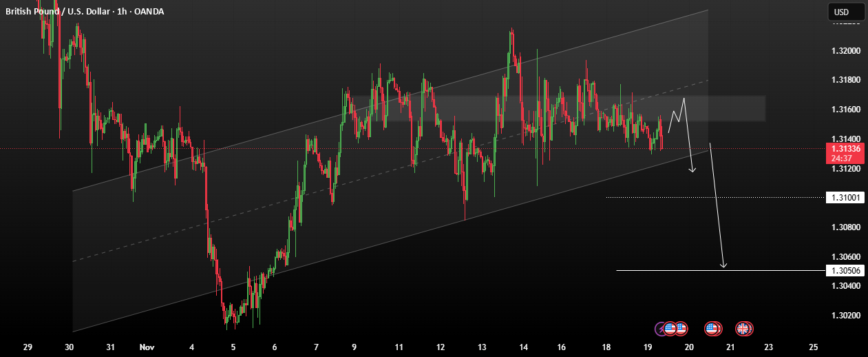Image resolution: width=868 pixels, height=357 pixels.
Task: Select the solid horizontal line at 1.30506
Action: [720, 271]
